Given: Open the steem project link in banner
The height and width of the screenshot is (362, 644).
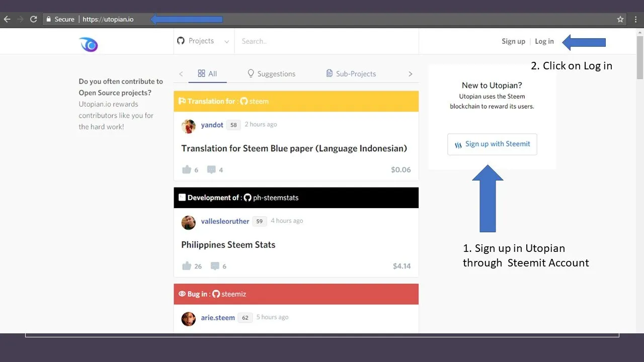Looking at the screenshot, I should click(x=259, y=101).
